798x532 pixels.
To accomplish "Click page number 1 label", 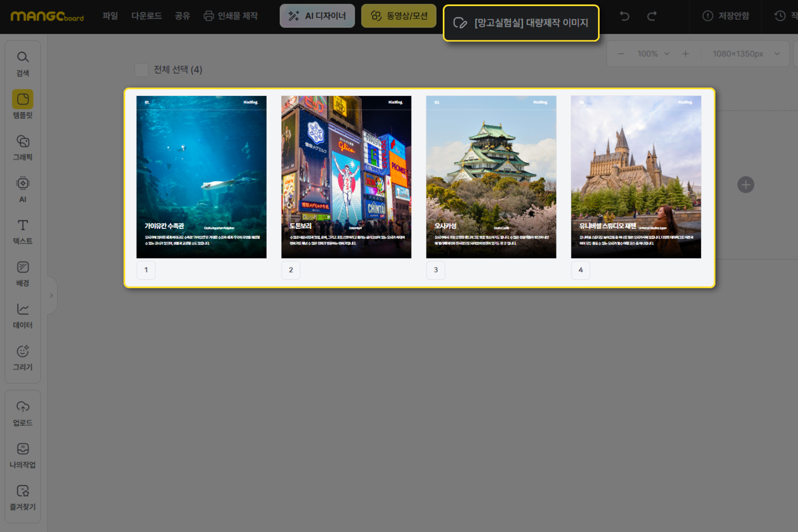I will pos(146,270).
